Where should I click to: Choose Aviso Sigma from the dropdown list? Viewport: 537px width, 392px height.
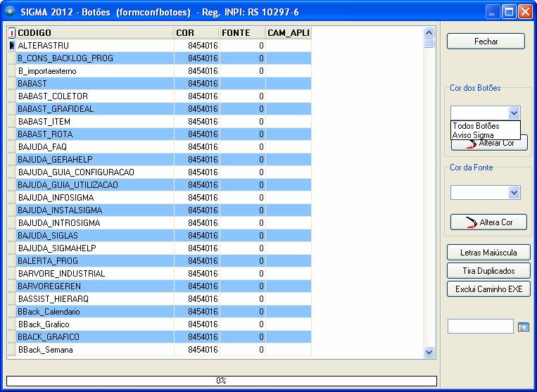coord(473,135)
